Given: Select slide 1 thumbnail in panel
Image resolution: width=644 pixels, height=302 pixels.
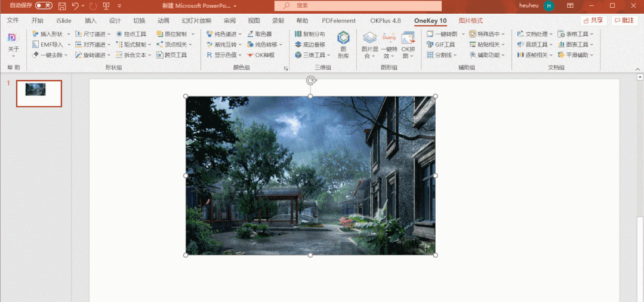Looking at the screenshot, I should click(39, 94).
